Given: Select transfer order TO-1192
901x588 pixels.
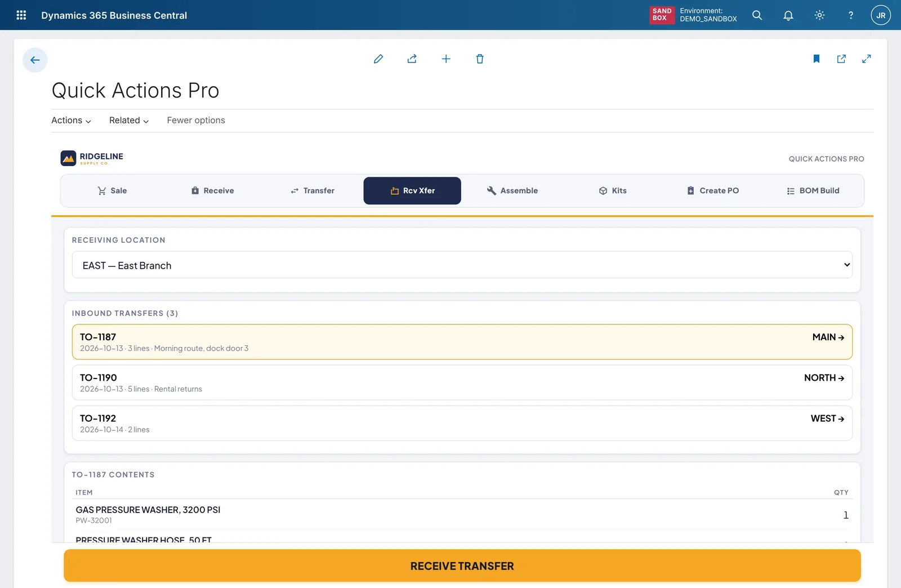Looking at the screenshot, I should (462, 423).
